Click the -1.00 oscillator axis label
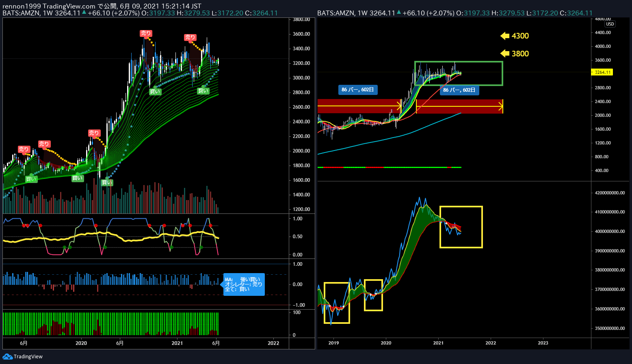The height and width of the screenshot is (364, 632). click(x=298, y=305)
